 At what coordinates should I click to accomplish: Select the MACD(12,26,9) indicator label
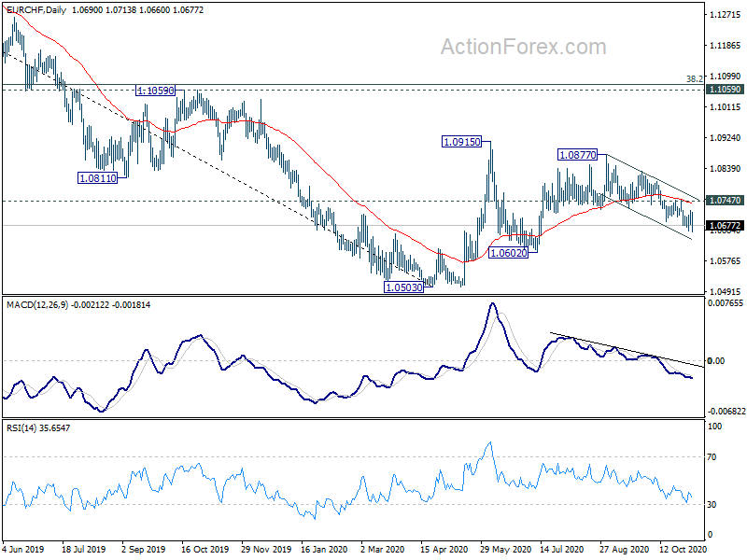[37, 305]
